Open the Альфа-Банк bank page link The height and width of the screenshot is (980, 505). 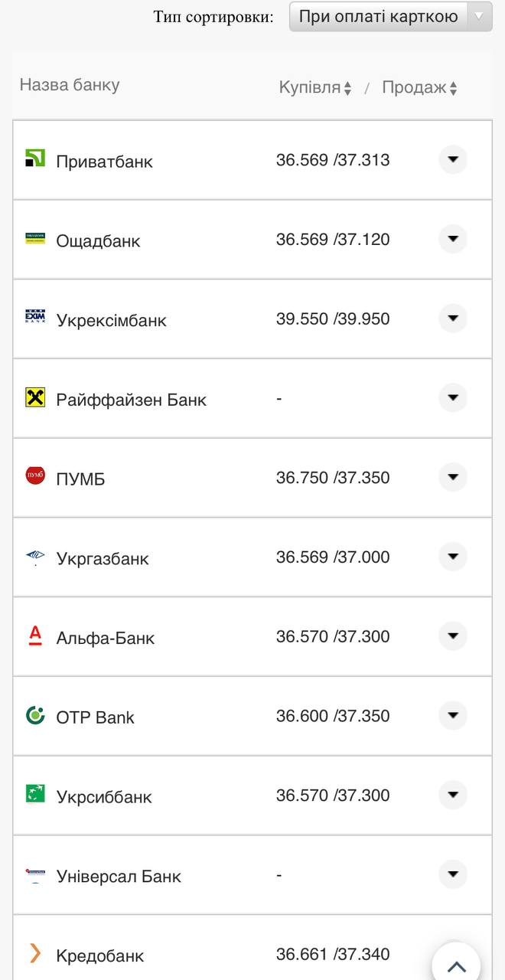[x=104, y=638]
